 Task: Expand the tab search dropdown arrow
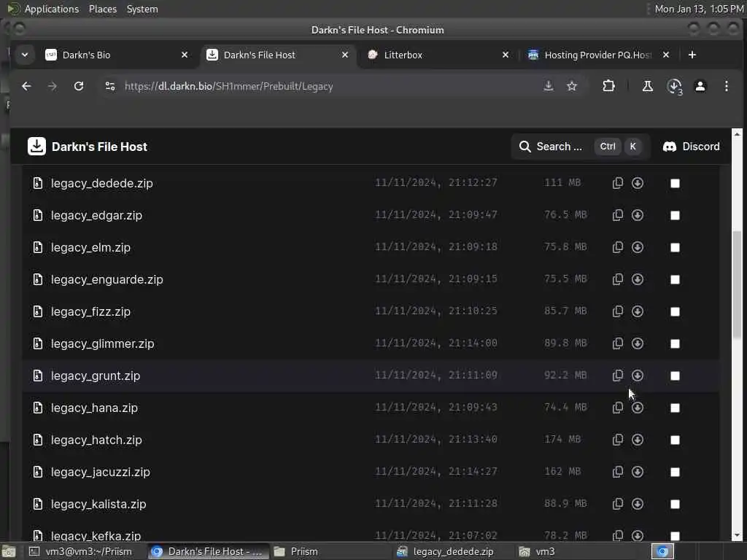pos(25,55)
